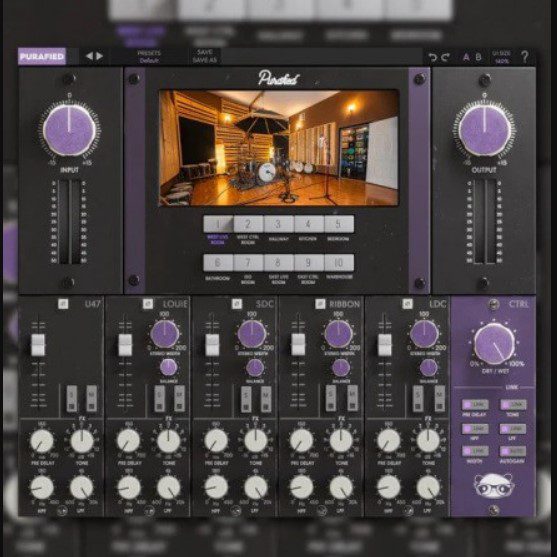Toggle the Width link switch
The height and width of the screenshot is (557, 557).
point(475,451)
